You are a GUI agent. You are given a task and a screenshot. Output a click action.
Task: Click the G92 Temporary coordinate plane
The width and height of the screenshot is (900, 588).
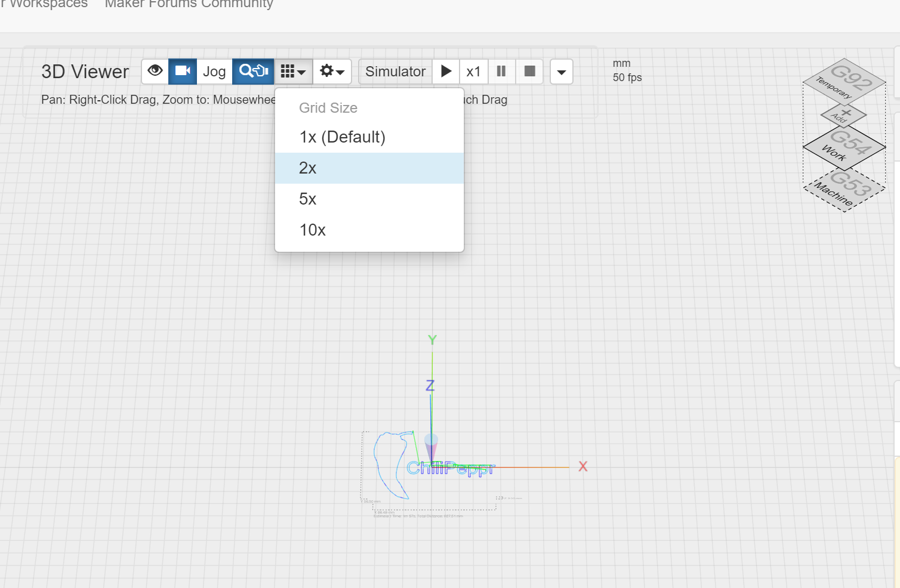[844, 81]
